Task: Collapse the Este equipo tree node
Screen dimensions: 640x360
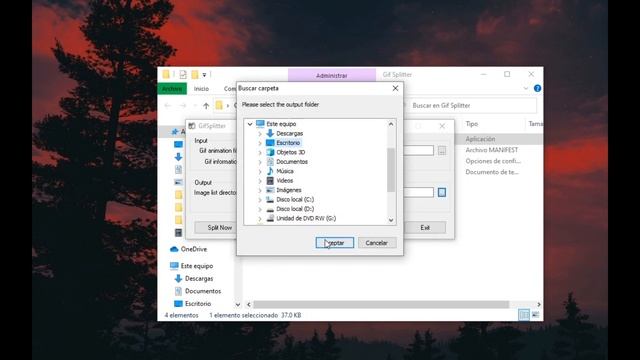Action: [x=250, y=124]
